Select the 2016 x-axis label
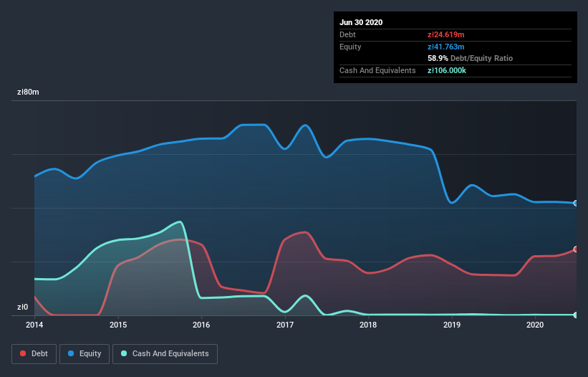This screenshot has width=588, height=377. coord(201,325)
